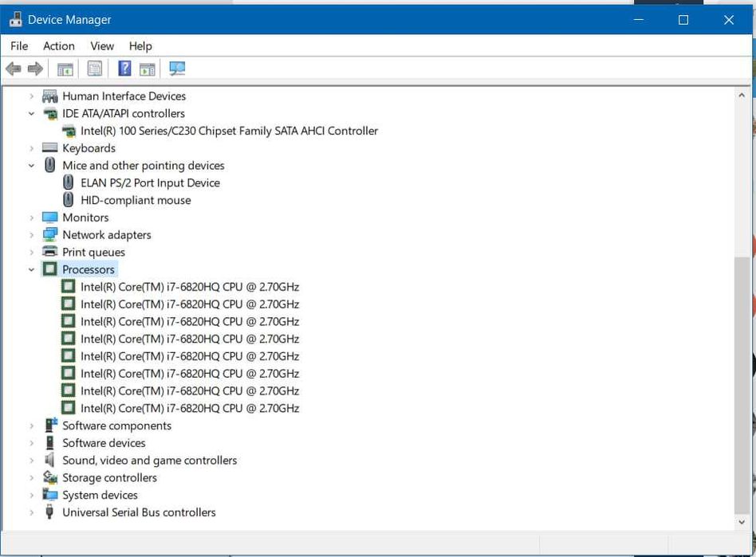Click the blue Help question mark icon
Viewport: 756px width, 557px height.
(x=124, y=69)
